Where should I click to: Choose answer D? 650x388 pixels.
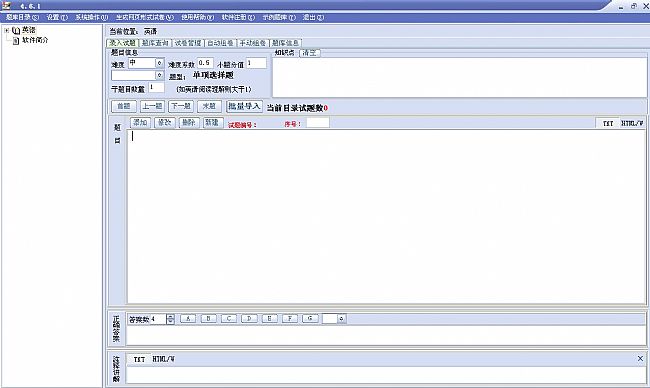click(x=249, y=319)
